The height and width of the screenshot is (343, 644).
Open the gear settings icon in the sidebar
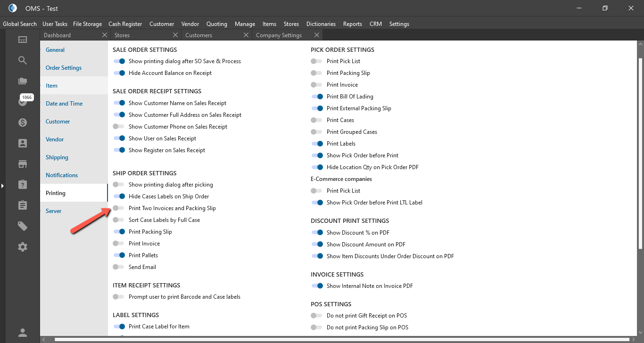point(23,247)
